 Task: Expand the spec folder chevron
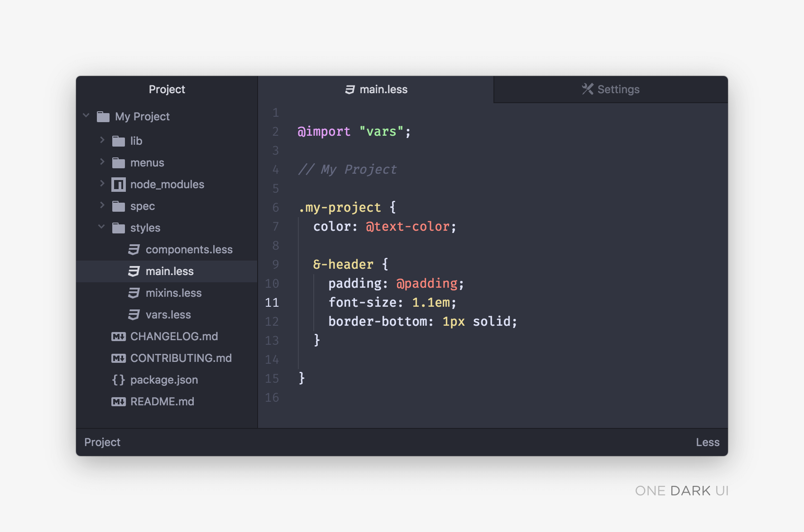tap(102, 205)
